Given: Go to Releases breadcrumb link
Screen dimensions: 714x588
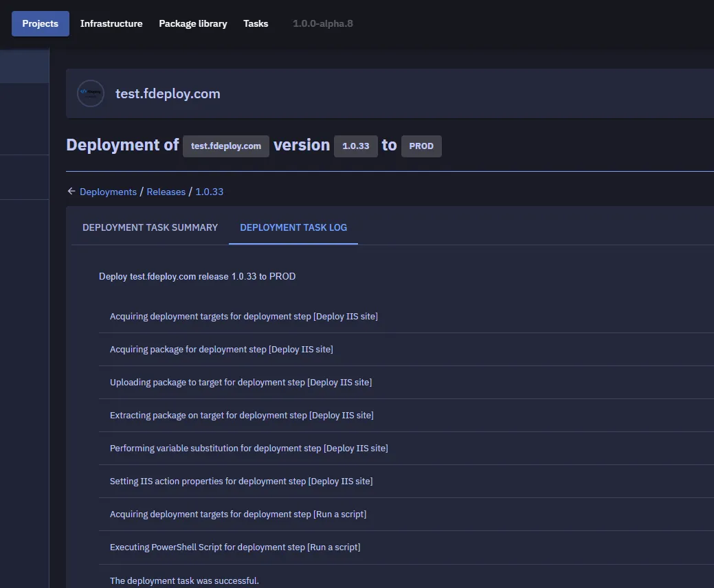Looking at the screenshot, I should pos(166,192).
